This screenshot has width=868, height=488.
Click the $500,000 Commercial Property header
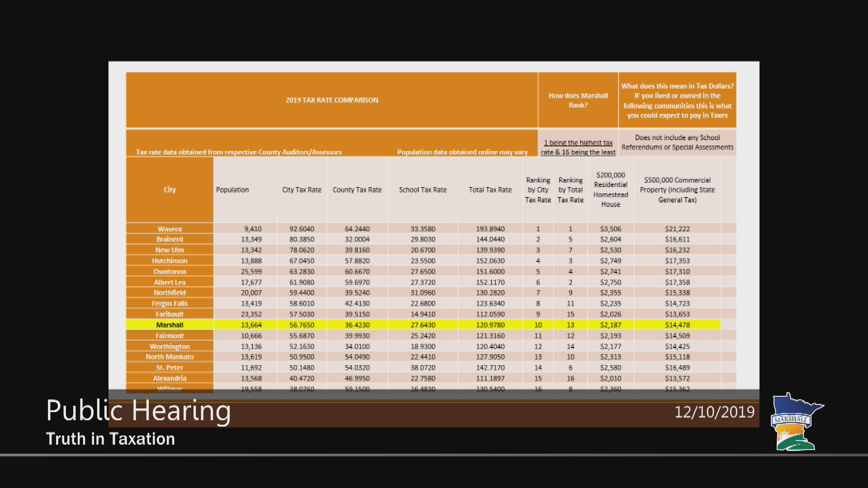[x=677, y=190]
